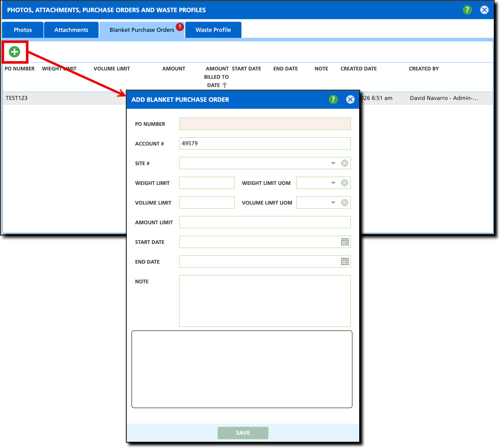Expand the Volume Limit UOM dropdown
This screenshot has width=500, height=448.
(333, 203)
